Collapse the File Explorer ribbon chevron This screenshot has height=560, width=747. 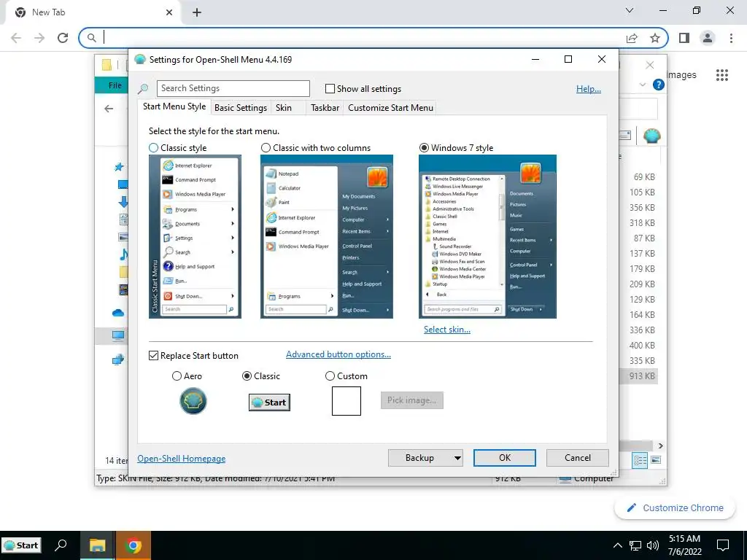(642, 85)
